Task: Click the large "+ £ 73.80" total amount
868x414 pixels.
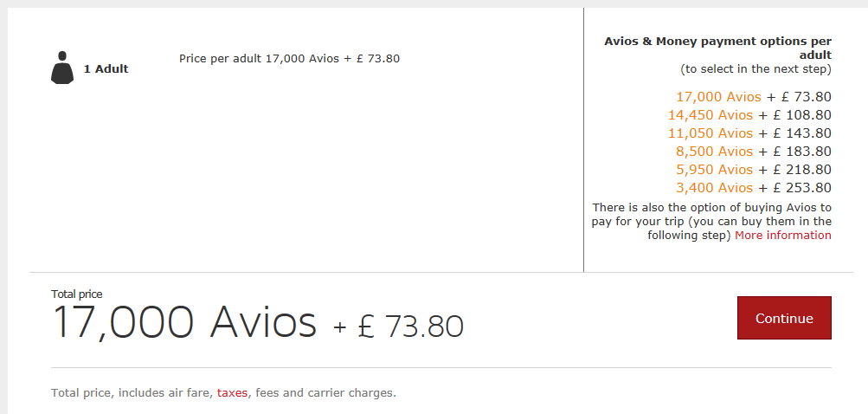Action: pyautogui.click(x=399, y=327)
